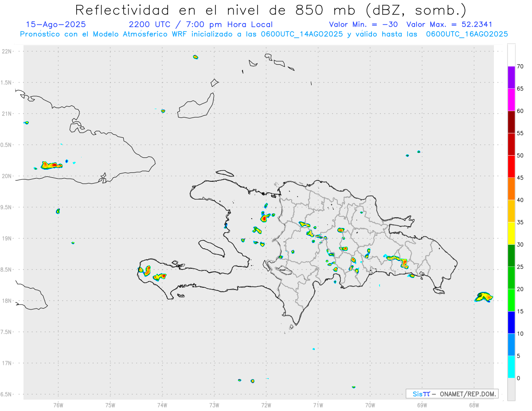This screenshot has height=411, width=532.
Task: Click the '74W' longitude label
Action: tap(162, 405)
